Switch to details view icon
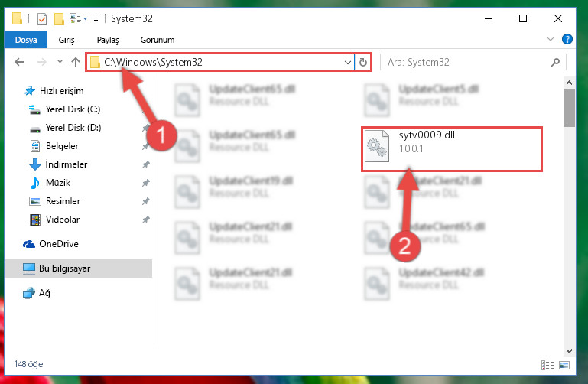The width and height of the screenshot is (588, 384). pos(547,365)
